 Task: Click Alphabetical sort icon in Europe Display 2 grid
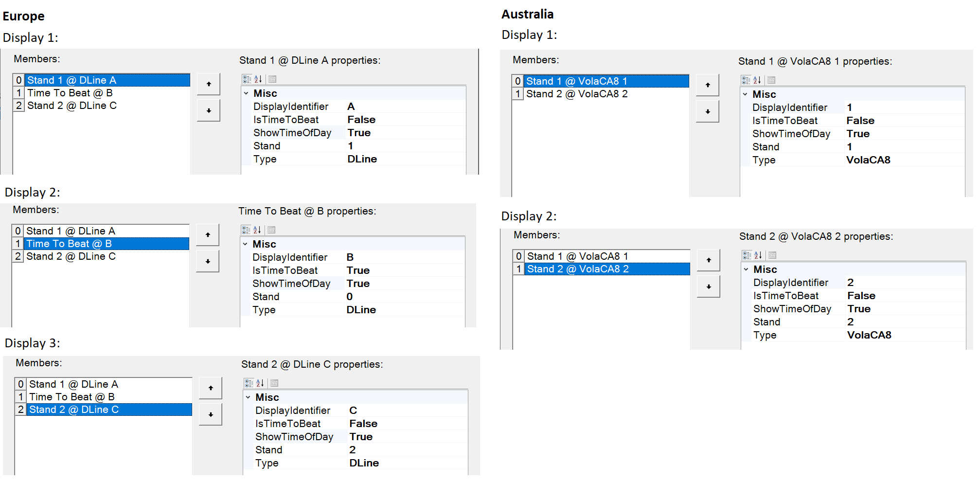257,230
